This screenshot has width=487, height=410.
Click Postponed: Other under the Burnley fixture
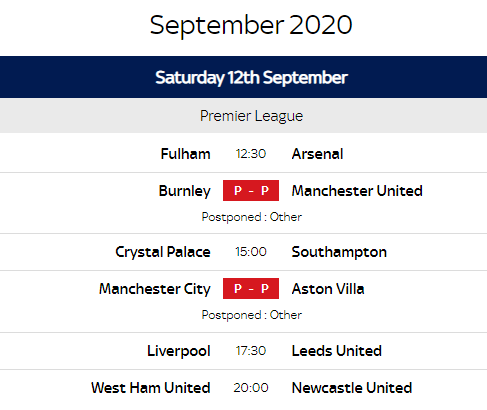click(x=252, y=217)
